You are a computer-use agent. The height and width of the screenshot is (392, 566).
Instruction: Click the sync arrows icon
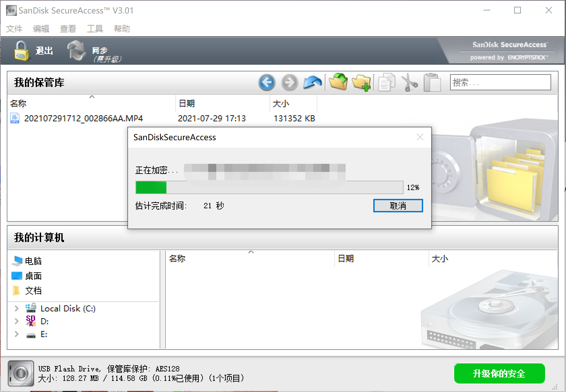coord(76,51)
